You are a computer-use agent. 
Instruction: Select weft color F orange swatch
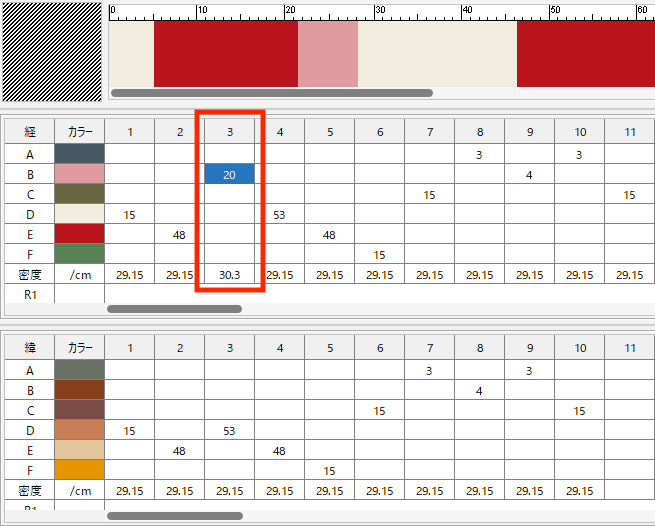click(x=79, y=470)
